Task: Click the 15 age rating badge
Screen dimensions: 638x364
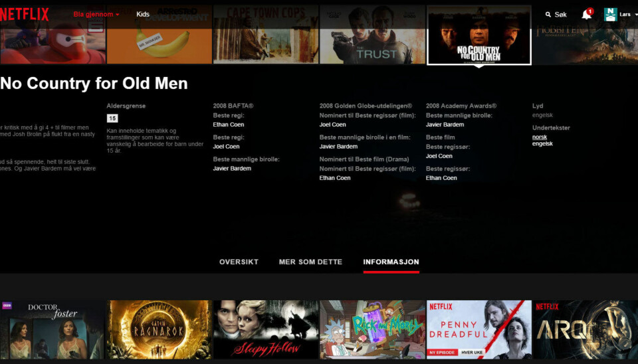Action: [112, 118]
